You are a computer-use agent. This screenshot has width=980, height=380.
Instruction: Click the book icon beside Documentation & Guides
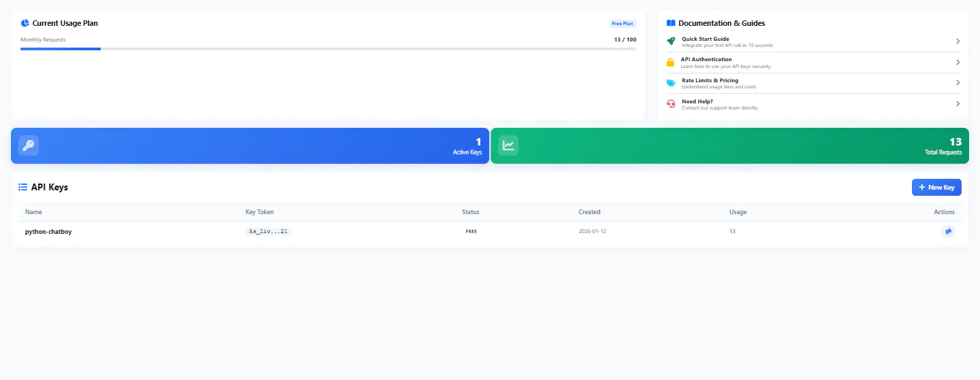tap(671, 23)
